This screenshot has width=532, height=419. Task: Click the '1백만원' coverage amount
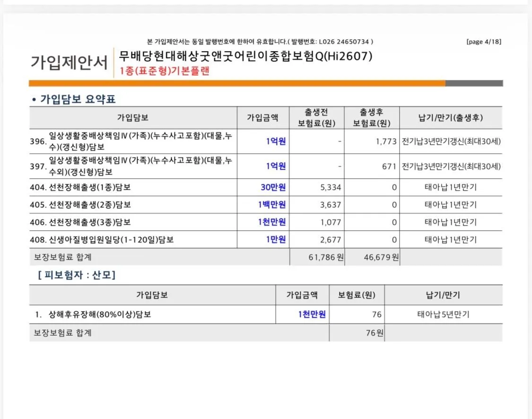coord(272,205)
